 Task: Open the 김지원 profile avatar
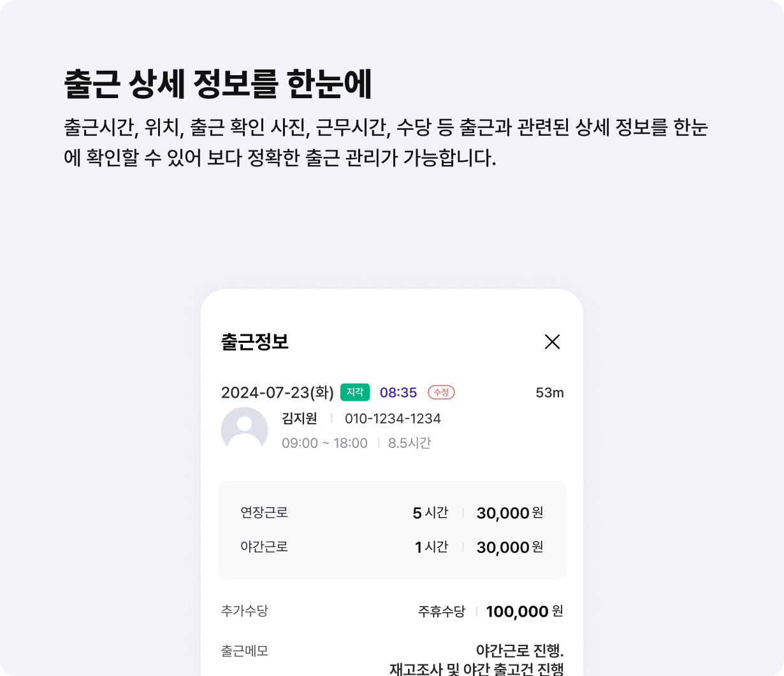tap(244, 430)
